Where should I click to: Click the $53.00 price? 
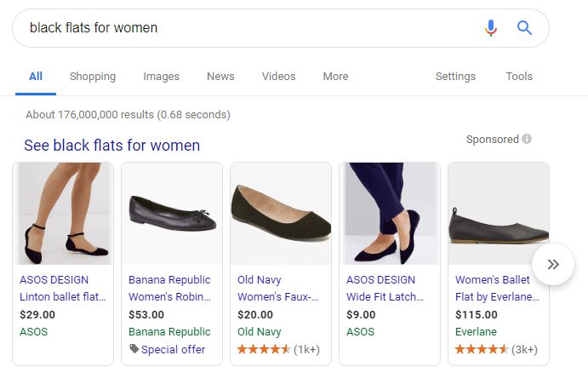click(x=146, y=314)
